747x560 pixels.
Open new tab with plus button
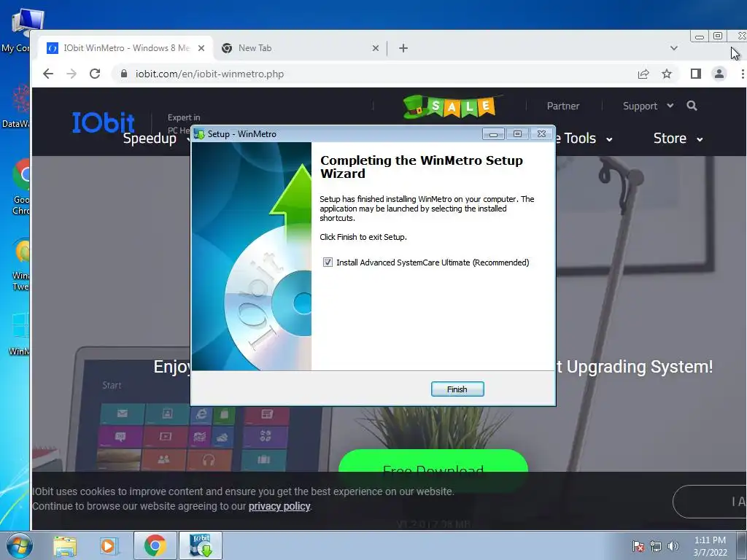tap(403, 48)
